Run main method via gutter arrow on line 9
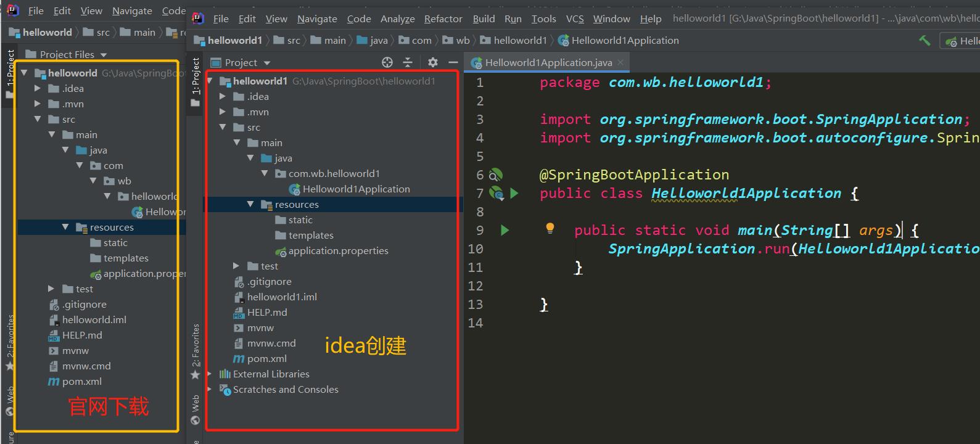The image size is (980, 444). pos(505,231)
